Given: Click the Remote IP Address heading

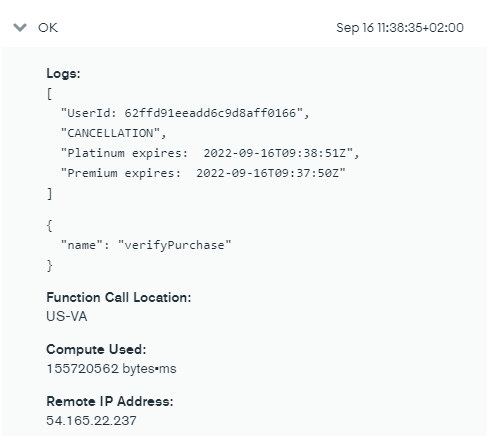Looking at the screenshot, I should pyautogui.click(x=110, y=401).
